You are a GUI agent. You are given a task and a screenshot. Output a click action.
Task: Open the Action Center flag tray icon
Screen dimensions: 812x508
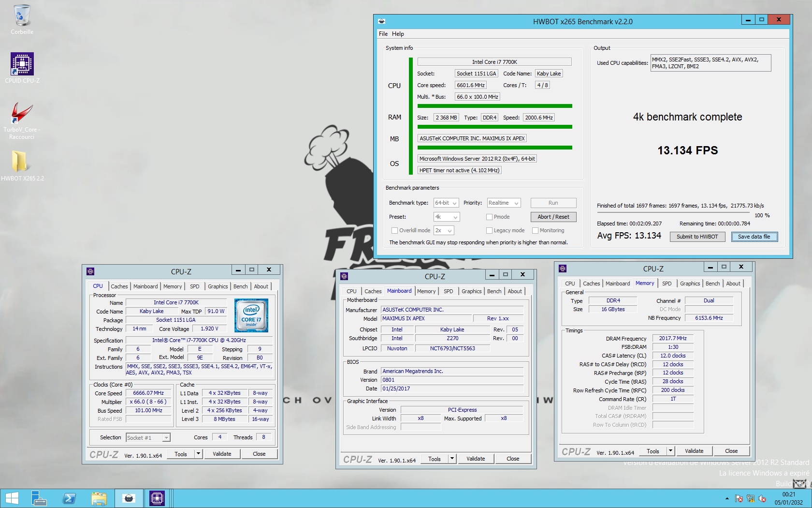[739, 498]
